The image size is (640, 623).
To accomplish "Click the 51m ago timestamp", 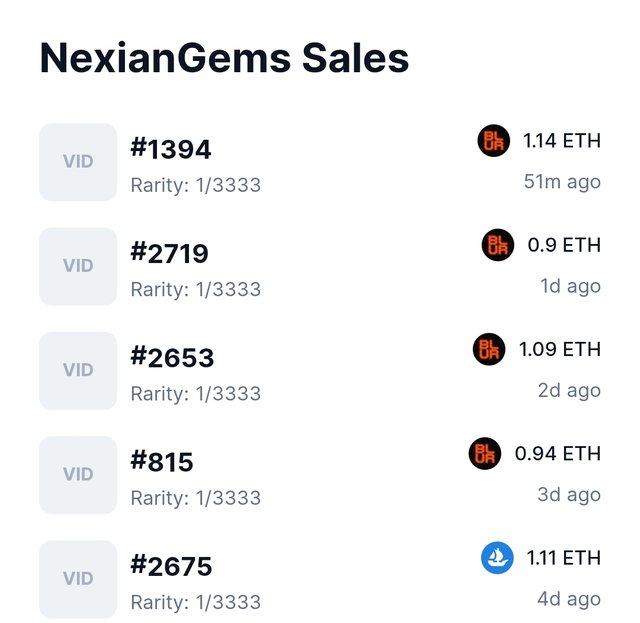I will coord(562,182).
